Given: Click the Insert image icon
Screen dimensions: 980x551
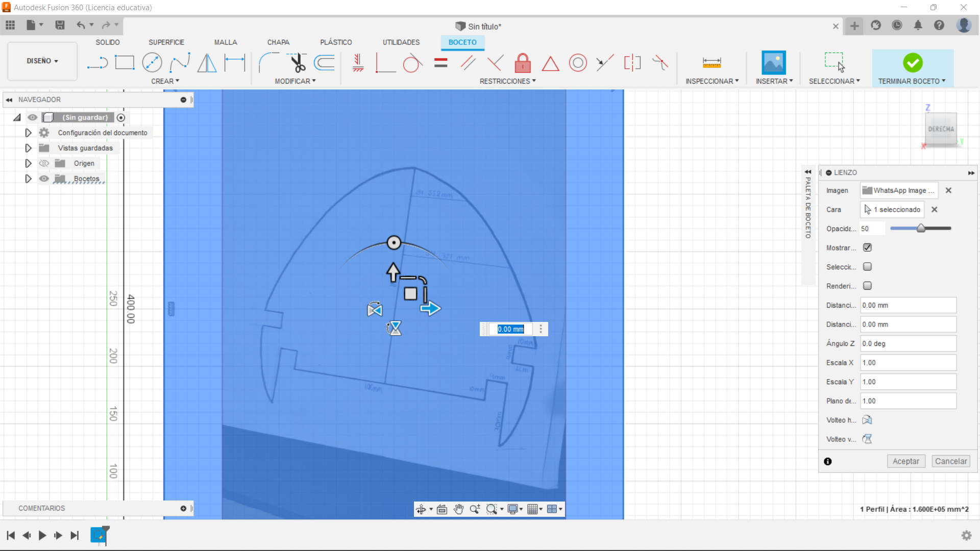Looking at the screenshot, I should (x=774, y=63).
